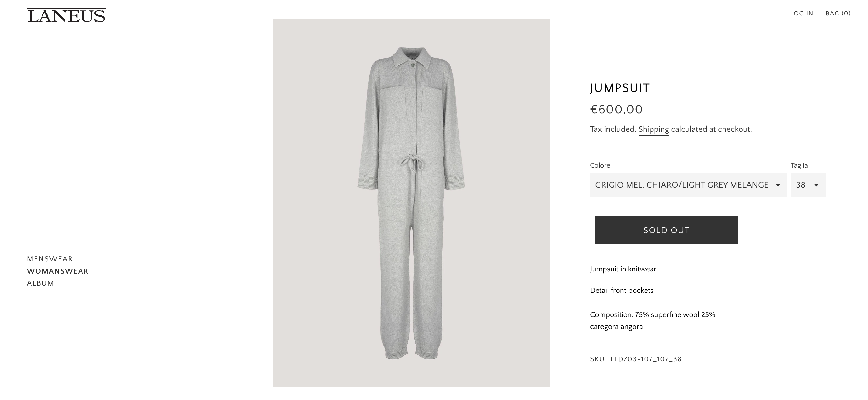Open the LOG IN page

802,14
